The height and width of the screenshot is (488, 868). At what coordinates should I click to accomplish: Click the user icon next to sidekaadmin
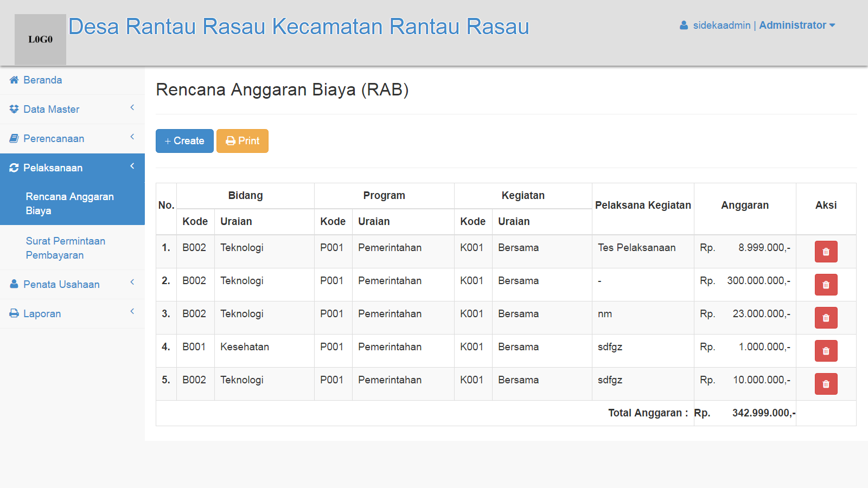[x=684, y=25]
